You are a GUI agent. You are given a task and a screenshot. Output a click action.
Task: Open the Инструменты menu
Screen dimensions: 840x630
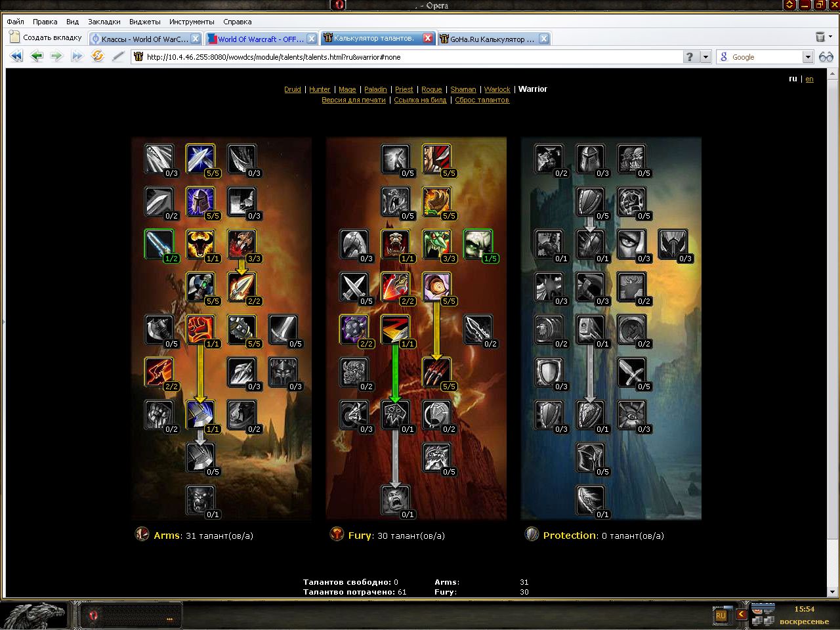[192, 22]
